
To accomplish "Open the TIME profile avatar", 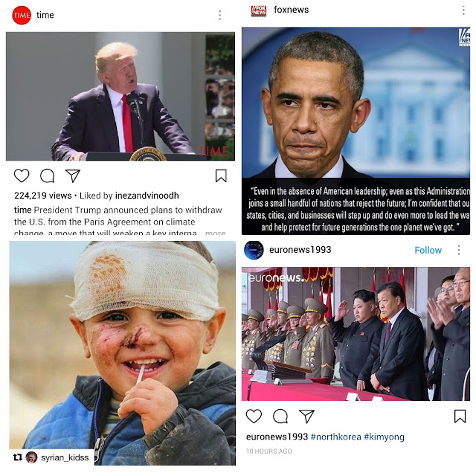I will 22,15.
